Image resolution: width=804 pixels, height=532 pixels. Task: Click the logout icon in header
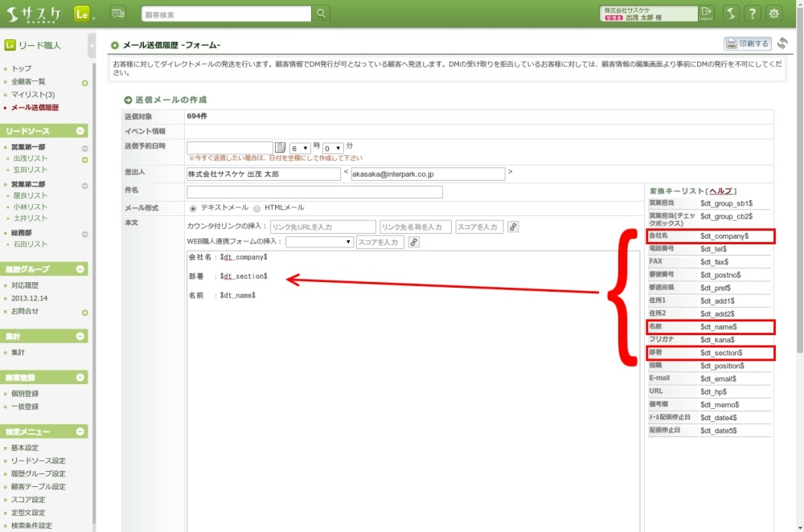click(707, 13)
